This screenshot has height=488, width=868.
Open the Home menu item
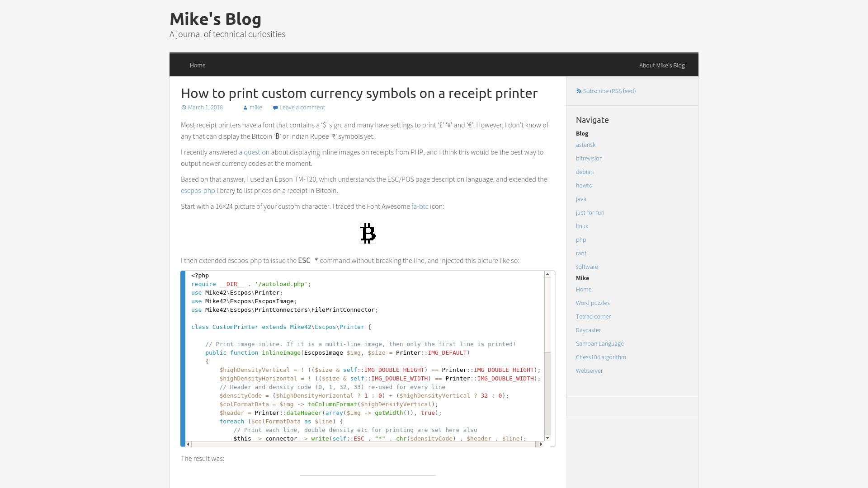coord(198,66)
